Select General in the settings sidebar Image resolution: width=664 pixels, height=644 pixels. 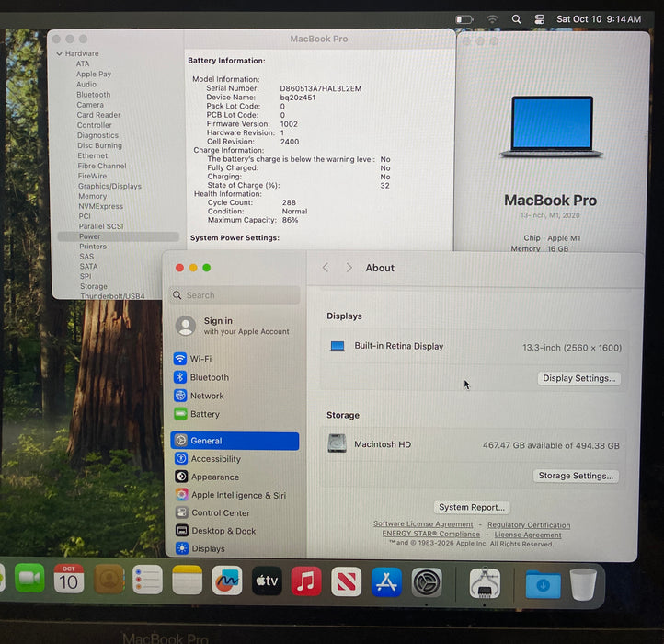pyautogui.click(x=235, y=441)
